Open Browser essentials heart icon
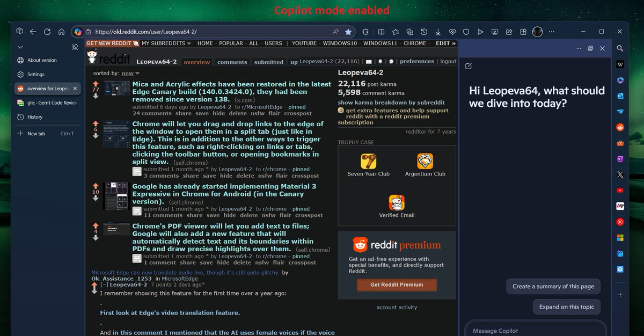The width and height of the screenshot is (644, 336). [452, 32]
